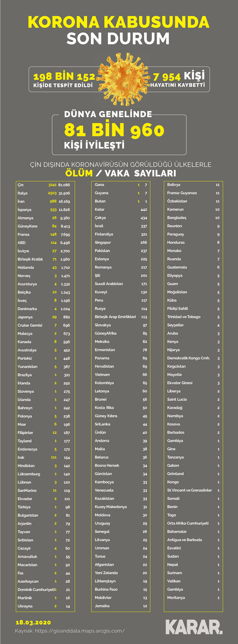Click the KARAR logo
Viewport: 238px width, 644px height.
(x=194, y=627)
